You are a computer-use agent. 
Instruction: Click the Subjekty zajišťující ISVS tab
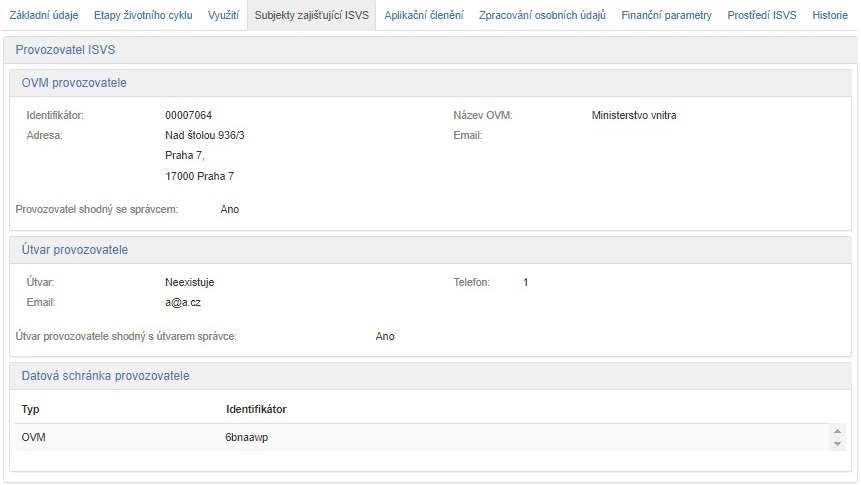click(x=311, y=16)
